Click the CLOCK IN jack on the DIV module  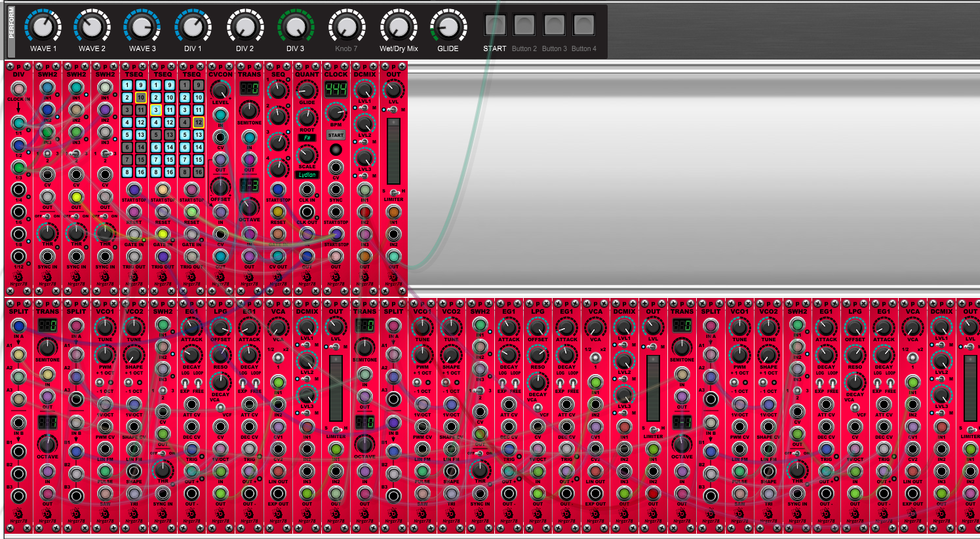click(18, 88)
